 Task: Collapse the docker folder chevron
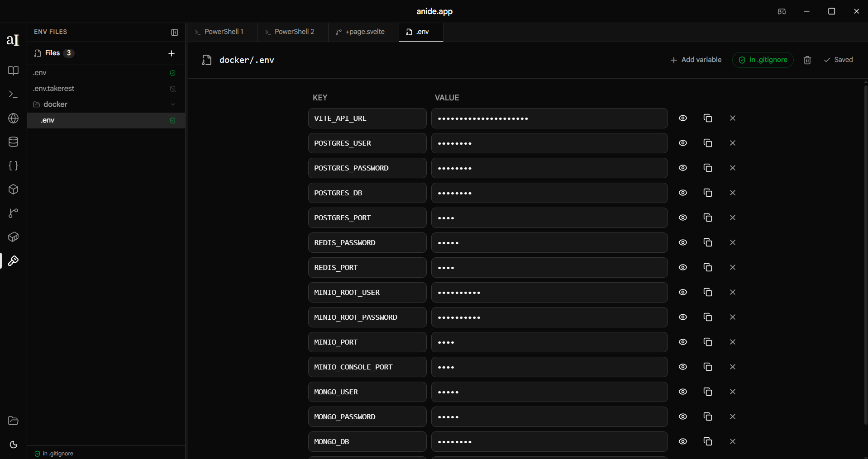click(x=172, y=104)
